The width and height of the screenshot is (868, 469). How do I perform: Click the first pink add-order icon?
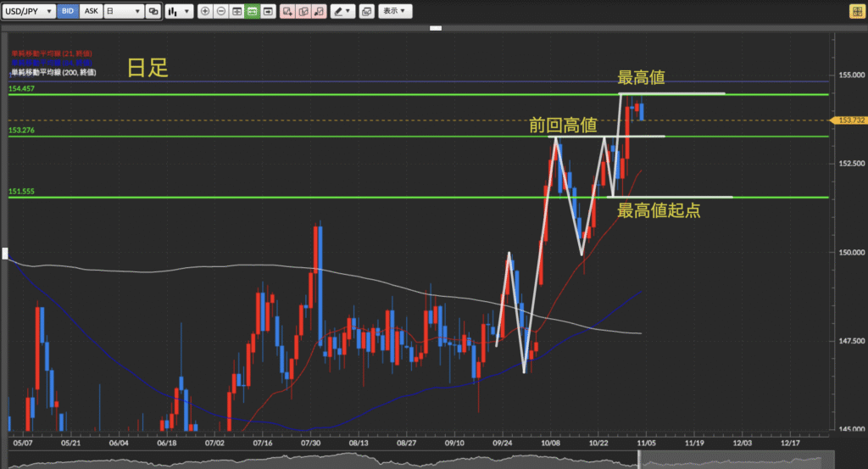288,12
